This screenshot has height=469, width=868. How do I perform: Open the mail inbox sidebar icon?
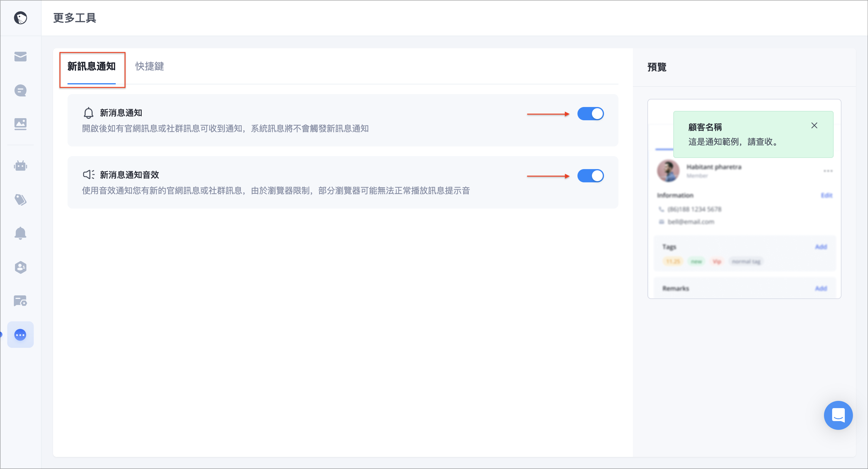coord(20,57)
